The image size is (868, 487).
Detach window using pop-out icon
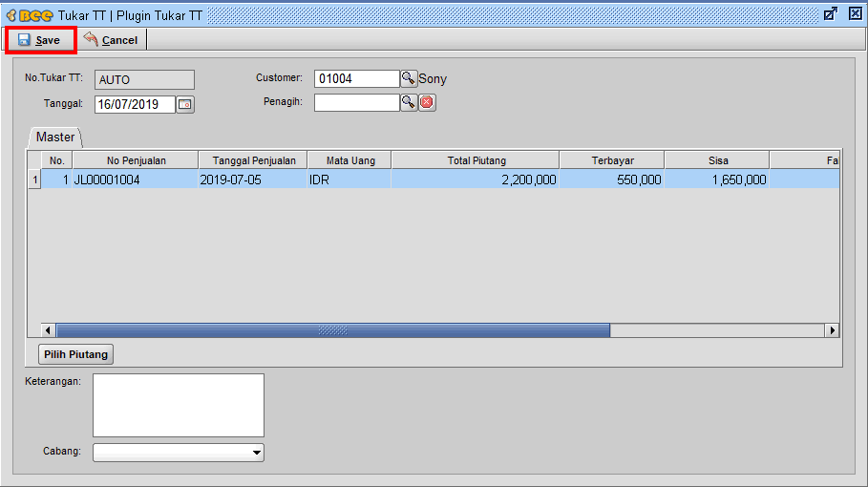[x=831, y=13]
